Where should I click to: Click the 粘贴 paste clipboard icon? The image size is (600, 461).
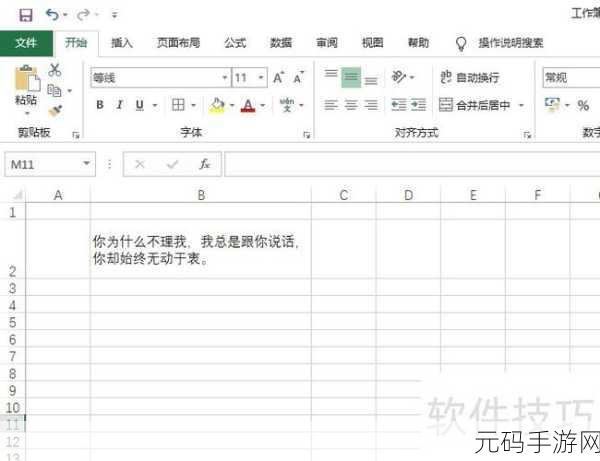[x=27, y=79]
